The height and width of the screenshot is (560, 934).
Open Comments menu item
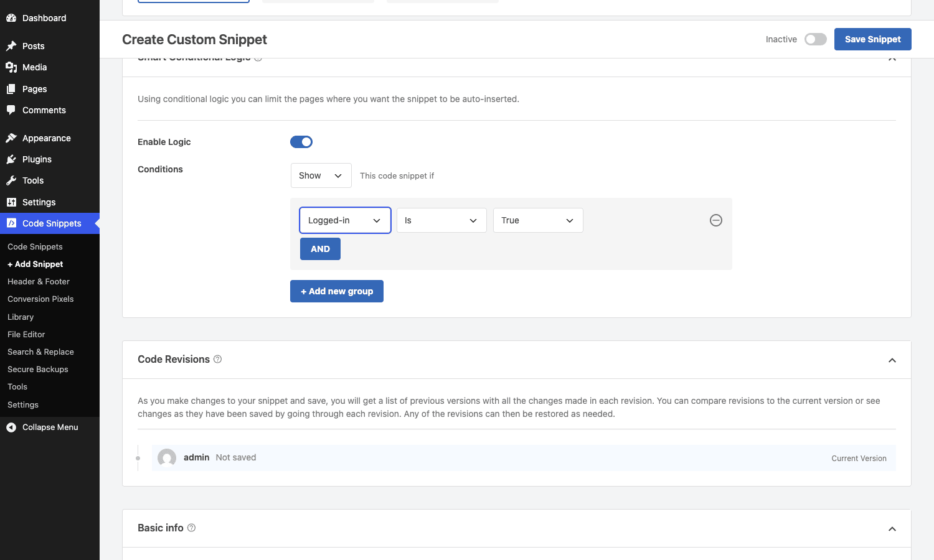(50, 110)
